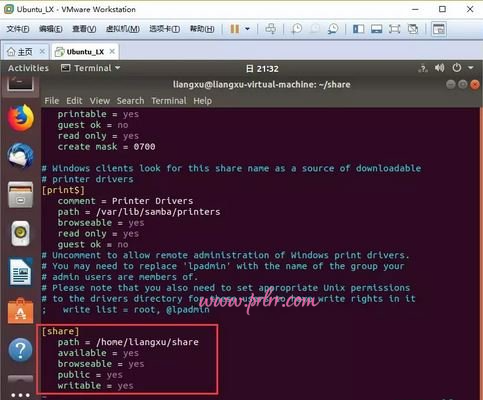
Task: Close the 主页 tab
Action: [x=42, y=51]
